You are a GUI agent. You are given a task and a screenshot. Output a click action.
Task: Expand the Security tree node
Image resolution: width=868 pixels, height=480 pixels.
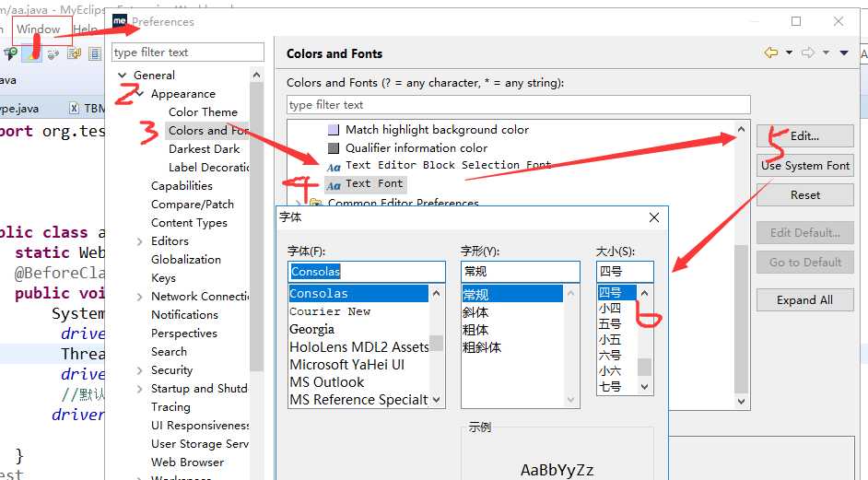[x=140, y=370]
